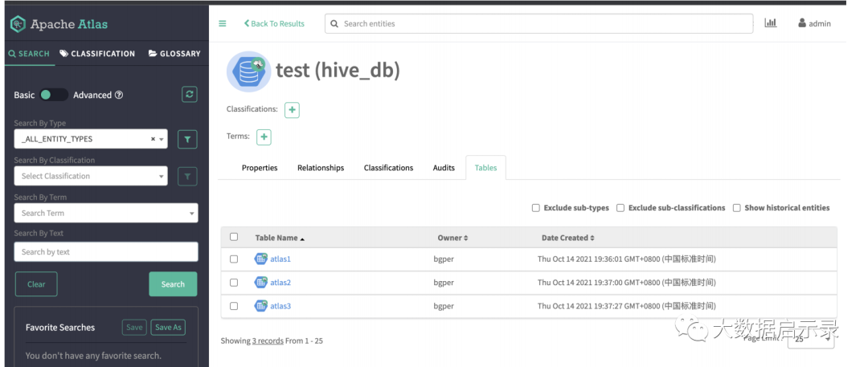
Task: Click the search magnifier icon in entity search
Action: tap(334, 24)
